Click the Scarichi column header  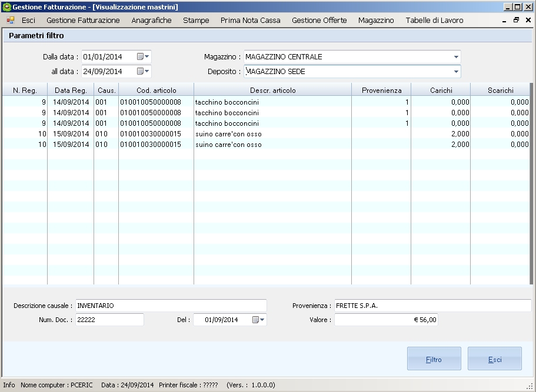[x=501, y=90]
